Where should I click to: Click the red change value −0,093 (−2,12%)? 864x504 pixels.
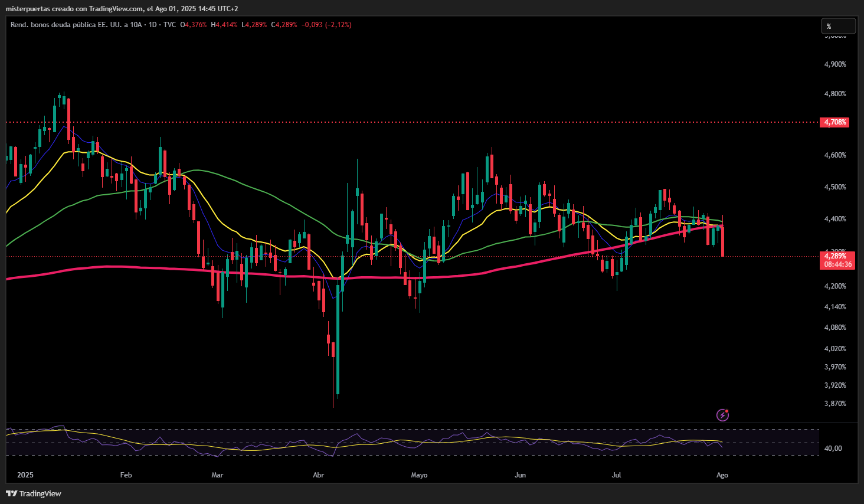coord(326,25)
